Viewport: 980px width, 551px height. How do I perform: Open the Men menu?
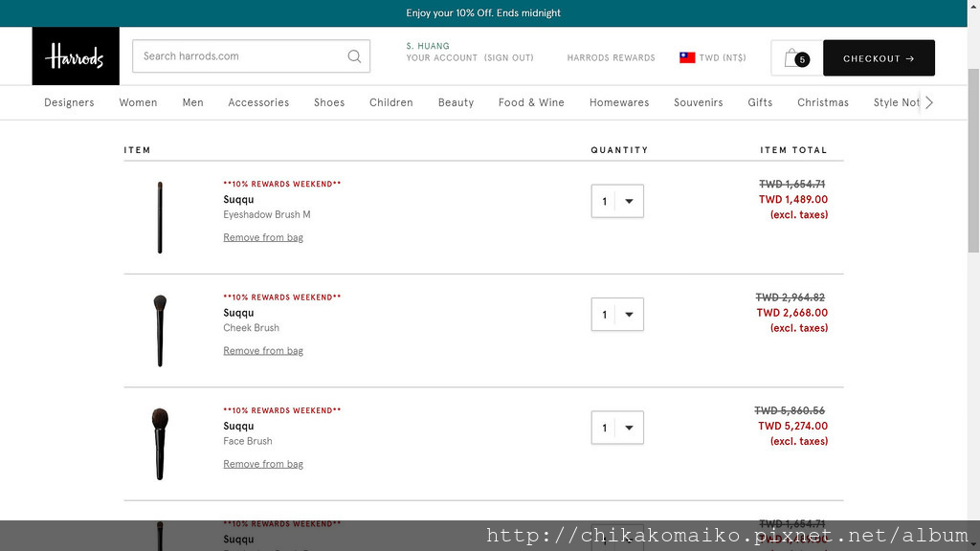(192, 102)
